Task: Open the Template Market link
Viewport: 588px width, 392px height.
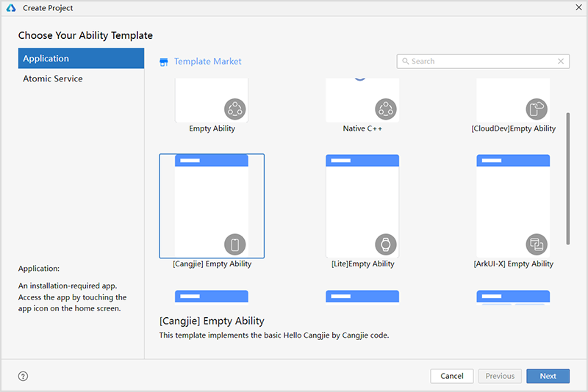Action: click(207, 62)
